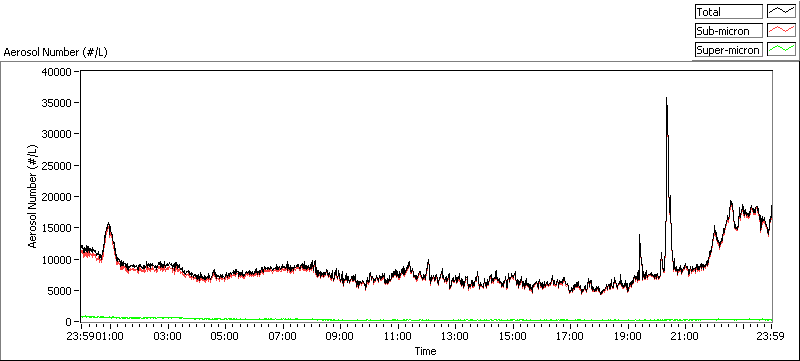
Task: Click the Time x-axis title
Action: (426, 351)
